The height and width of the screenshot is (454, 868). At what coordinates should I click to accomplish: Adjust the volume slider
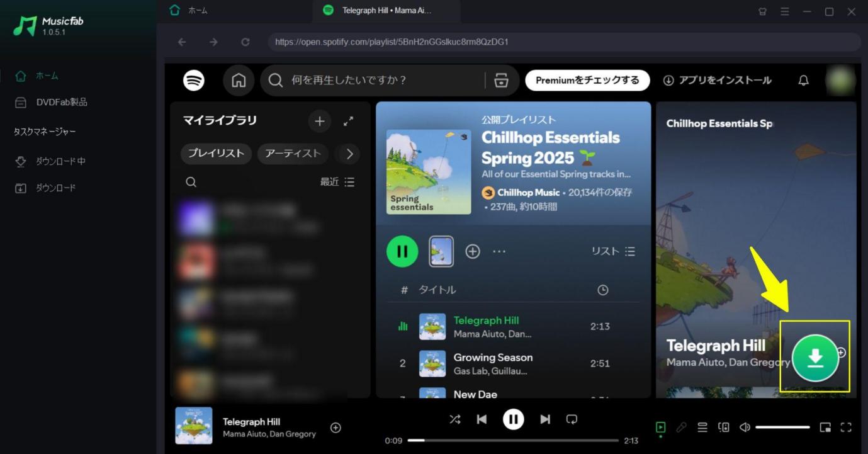782,428
